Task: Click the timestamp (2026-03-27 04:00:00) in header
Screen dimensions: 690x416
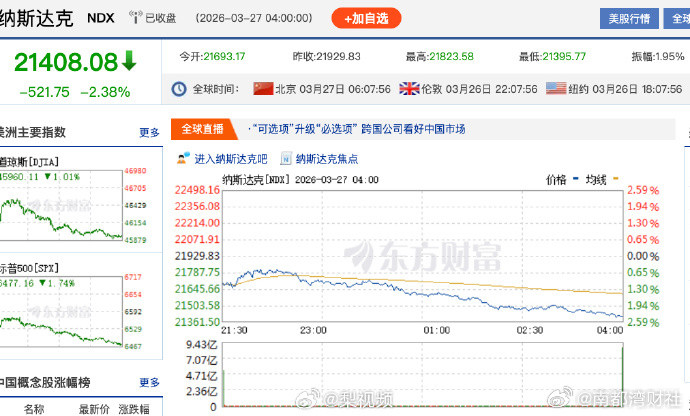Action: 254,18
